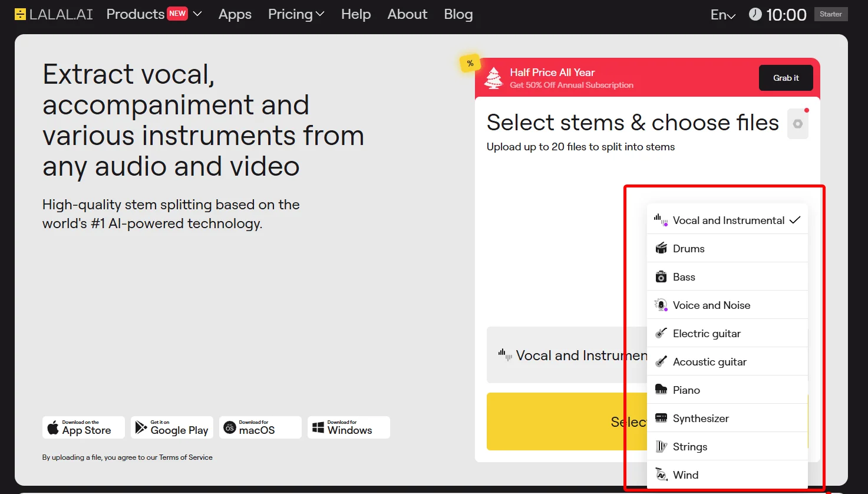Select the Drums stem icon
Viewport: 868px width, 494px height.
(x=661, y=248)
